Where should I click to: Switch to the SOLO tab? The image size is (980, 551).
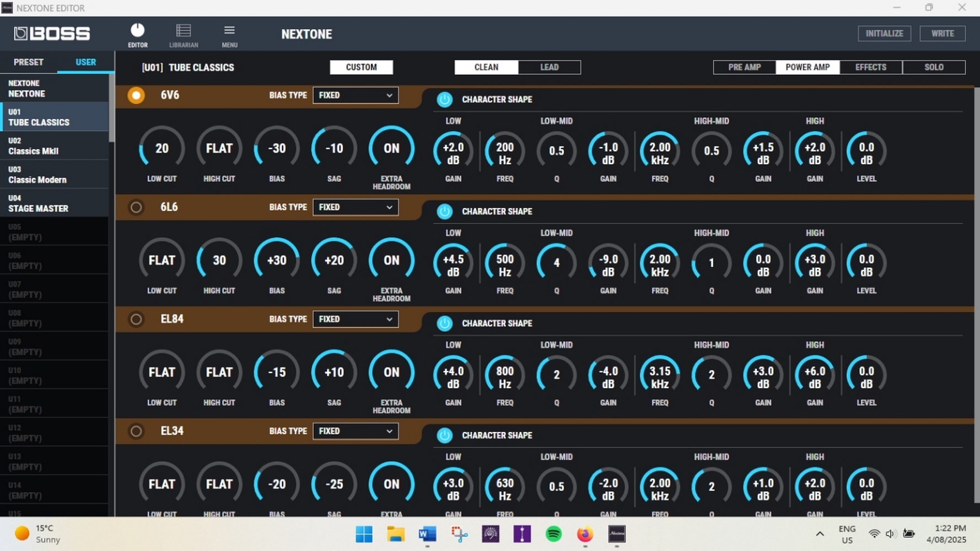pos(934,67)
